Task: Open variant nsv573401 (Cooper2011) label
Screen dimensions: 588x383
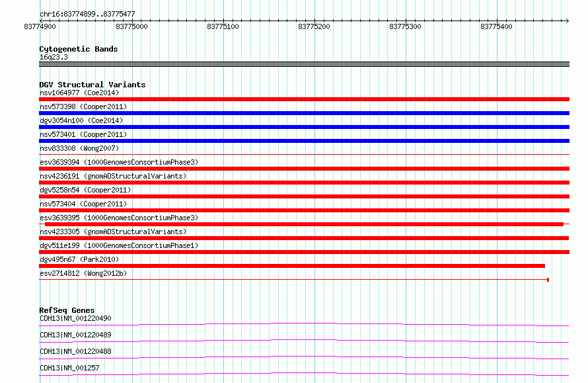Action: point(83,134)
